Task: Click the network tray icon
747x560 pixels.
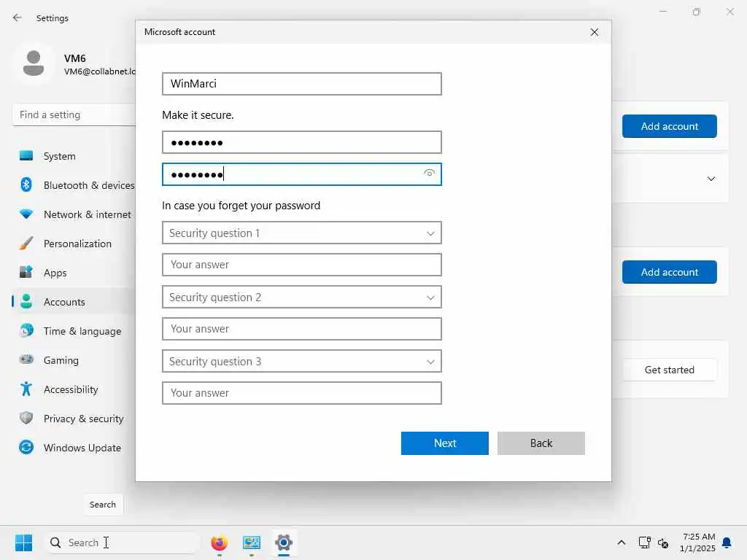Action: [645, 542]
